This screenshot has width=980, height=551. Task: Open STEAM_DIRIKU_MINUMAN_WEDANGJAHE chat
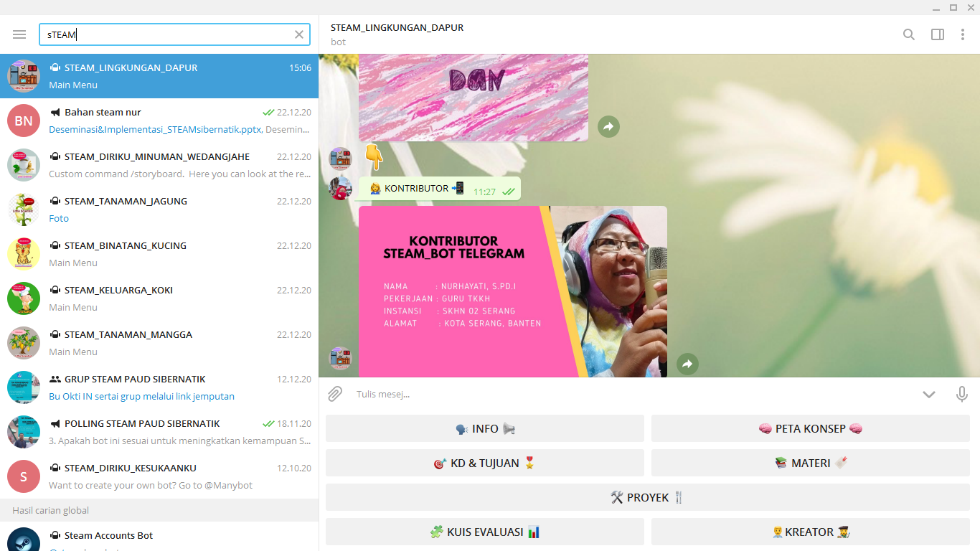click(159, 165)
